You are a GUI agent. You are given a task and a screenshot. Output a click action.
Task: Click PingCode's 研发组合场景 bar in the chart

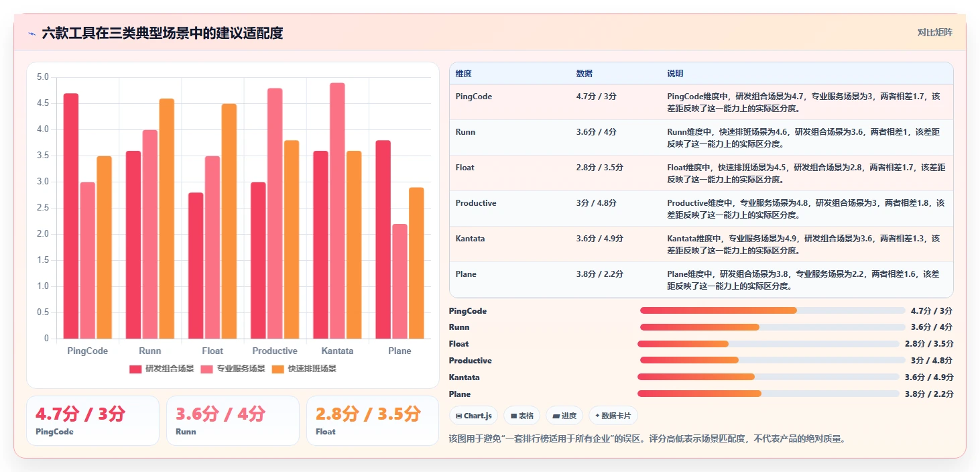[x=71, y=216]
